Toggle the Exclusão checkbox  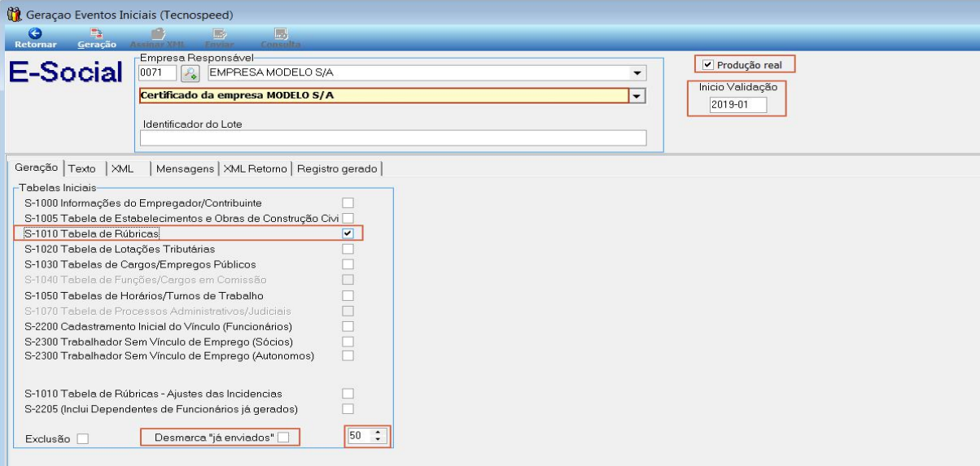(82, 439)
